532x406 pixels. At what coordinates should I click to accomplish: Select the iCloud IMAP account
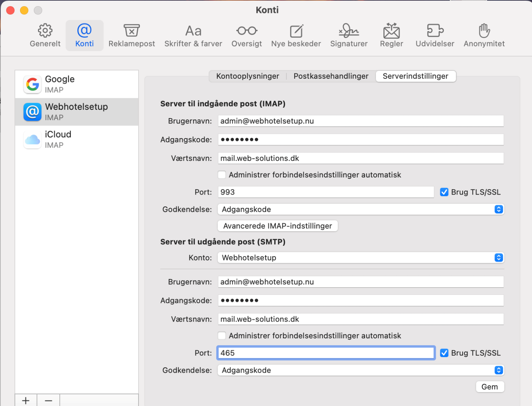click(77, 140)
